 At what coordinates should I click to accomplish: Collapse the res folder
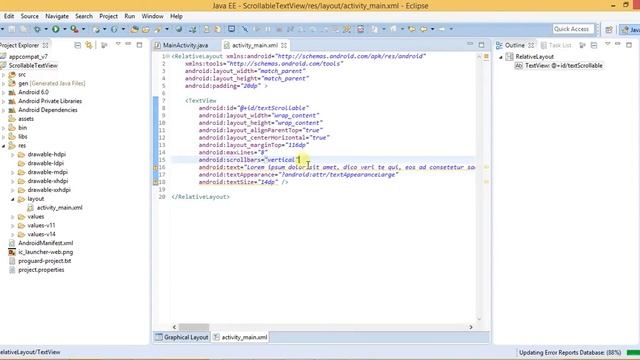pyautogui.click(x=3, y=146)
